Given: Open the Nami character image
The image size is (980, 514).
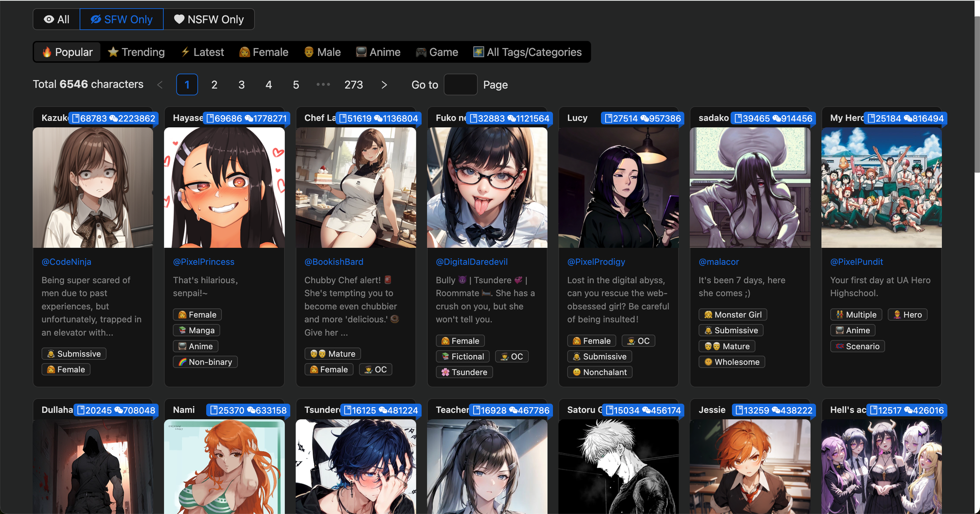Looking at the screenshot, I should point(224,466).
